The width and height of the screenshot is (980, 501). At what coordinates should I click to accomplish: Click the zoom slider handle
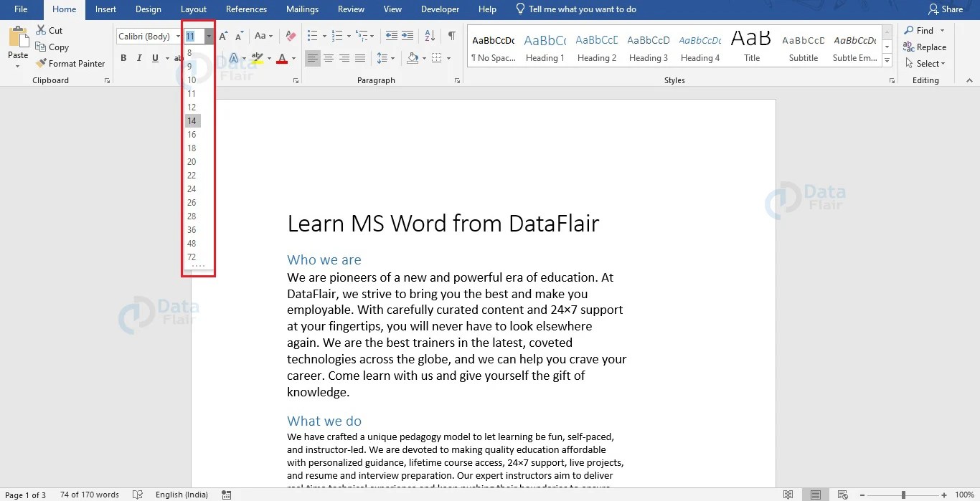(x=903, y=495)
